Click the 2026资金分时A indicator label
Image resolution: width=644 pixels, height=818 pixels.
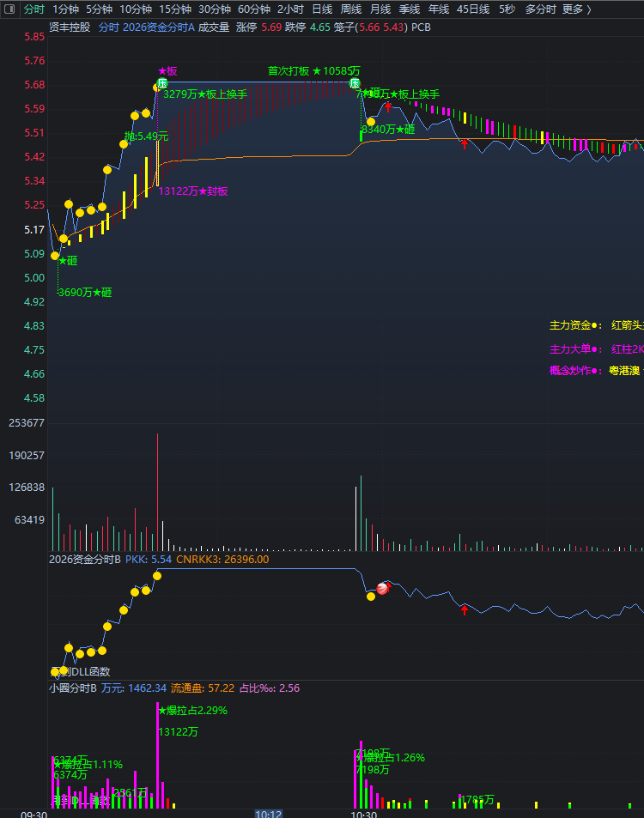point(159,27)
